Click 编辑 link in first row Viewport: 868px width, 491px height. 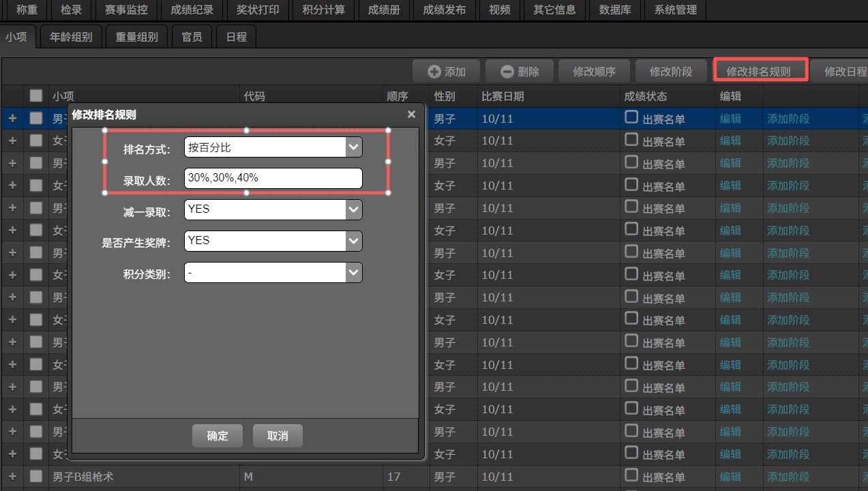(730, 119)
